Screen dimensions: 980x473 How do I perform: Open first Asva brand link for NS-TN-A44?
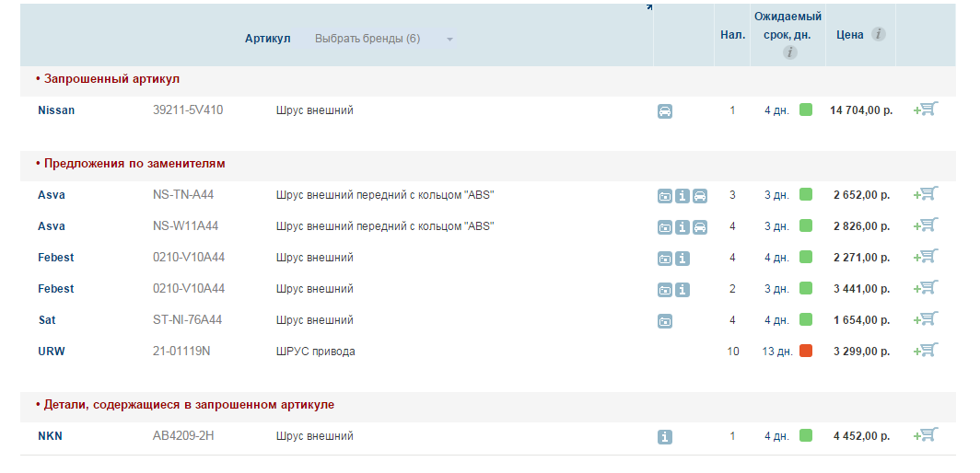(x=52, y=195)
